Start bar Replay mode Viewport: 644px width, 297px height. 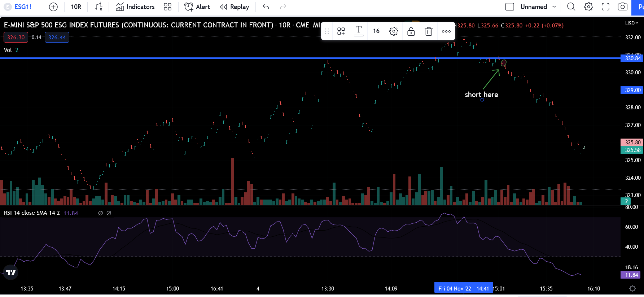coord(235,7)
